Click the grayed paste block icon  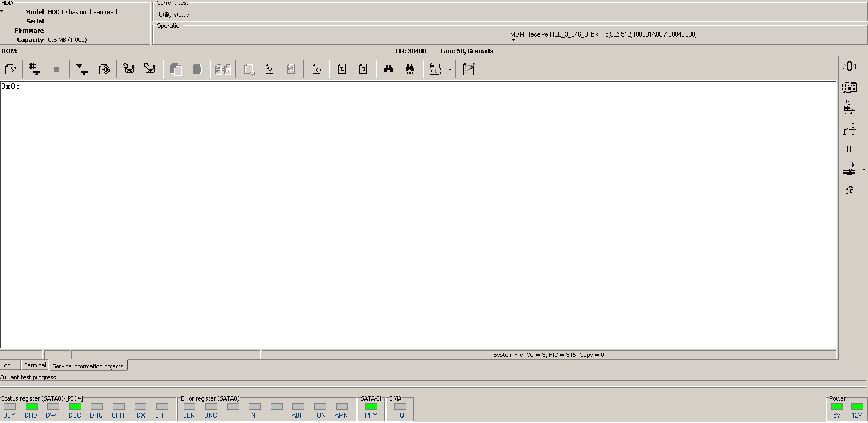click(197, 69)
